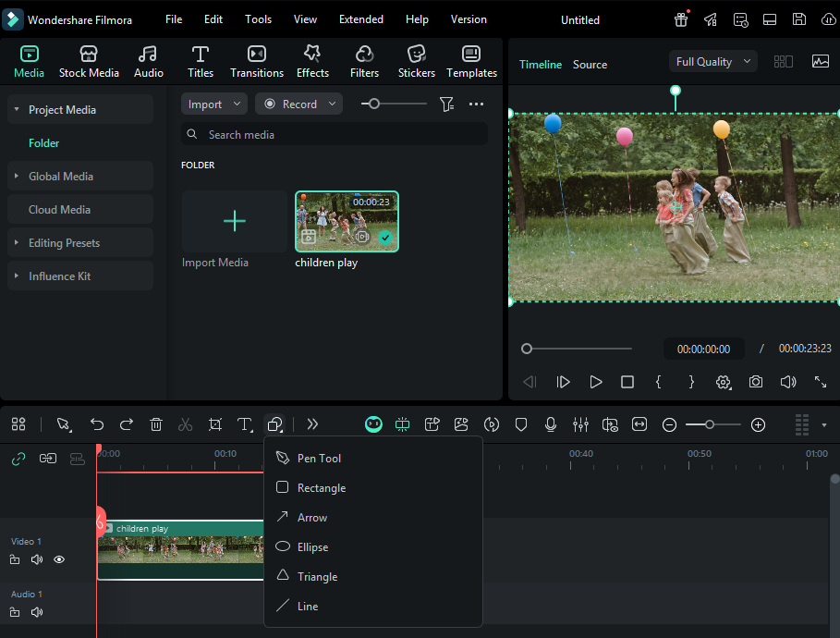Mute the Audio 1 track
The image size is (840, 638).
(x=37, y=612)
